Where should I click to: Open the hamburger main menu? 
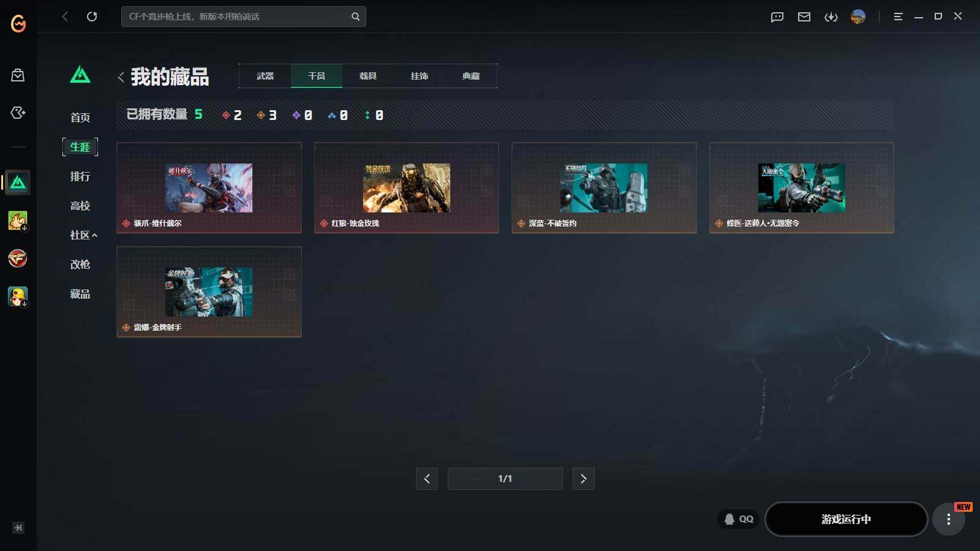(x=898, y=17)
